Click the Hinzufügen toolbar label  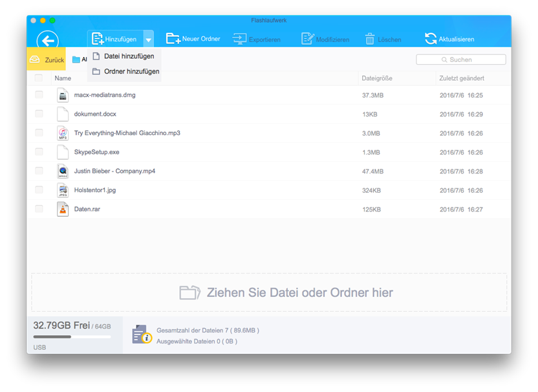120,39
